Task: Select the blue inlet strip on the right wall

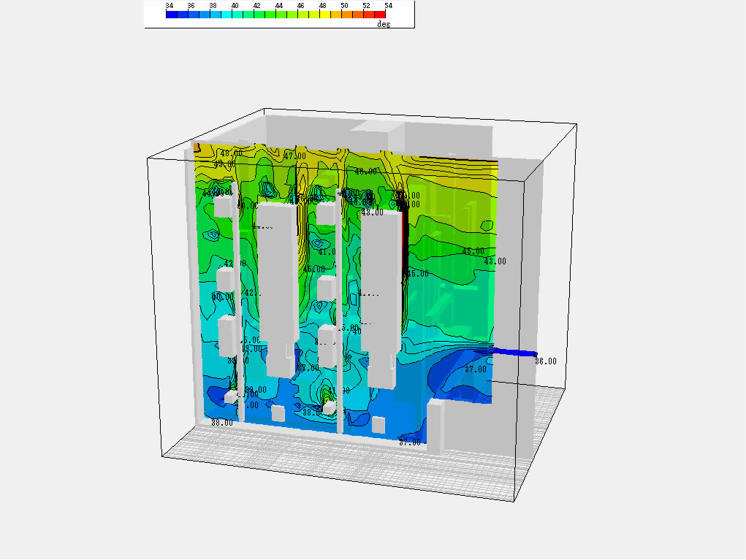Action: 514,353
